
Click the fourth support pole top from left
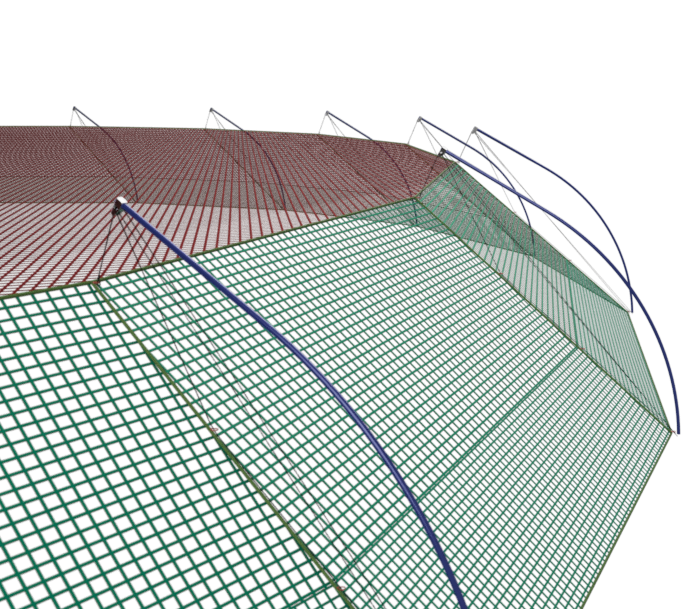pos(420,119)
